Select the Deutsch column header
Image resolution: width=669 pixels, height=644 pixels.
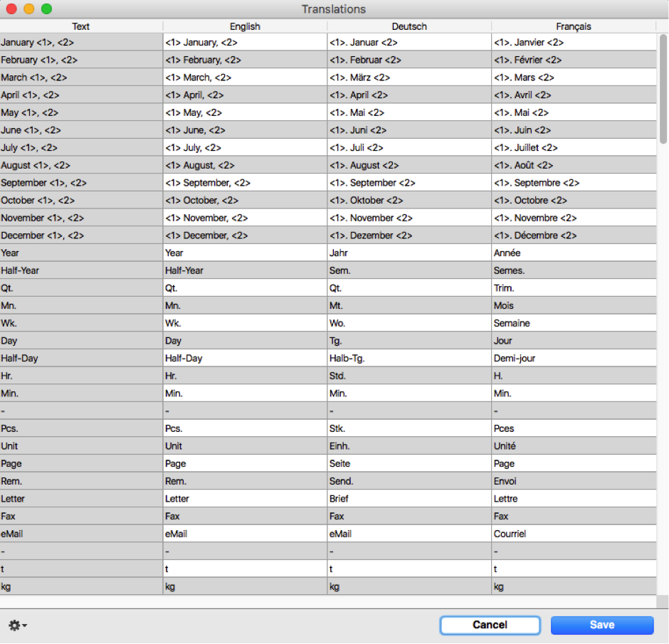point(409,26)
